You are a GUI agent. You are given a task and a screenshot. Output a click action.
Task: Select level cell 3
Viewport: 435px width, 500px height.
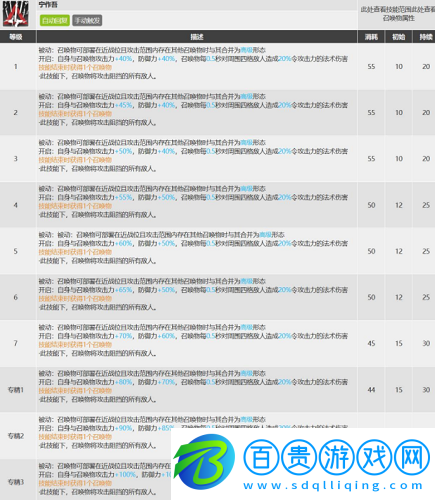click(16, 159)
